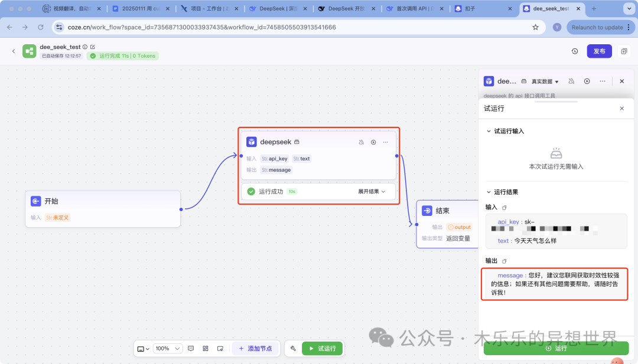Click the 未定义 input tag in 开始 node
Screen dimensions: 638x364
57,218
